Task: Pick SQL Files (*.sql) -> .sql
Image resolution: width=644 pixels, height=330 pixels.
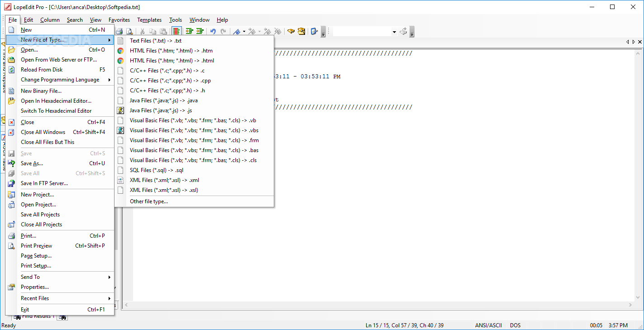Action: (x=195, y=170)
